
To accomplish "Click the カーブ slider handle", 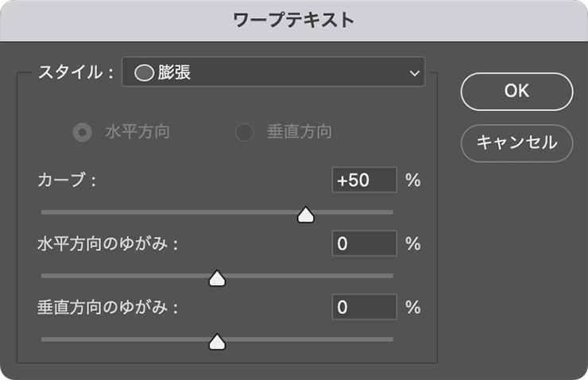I will pyautogui.click(x=305, y=215).
